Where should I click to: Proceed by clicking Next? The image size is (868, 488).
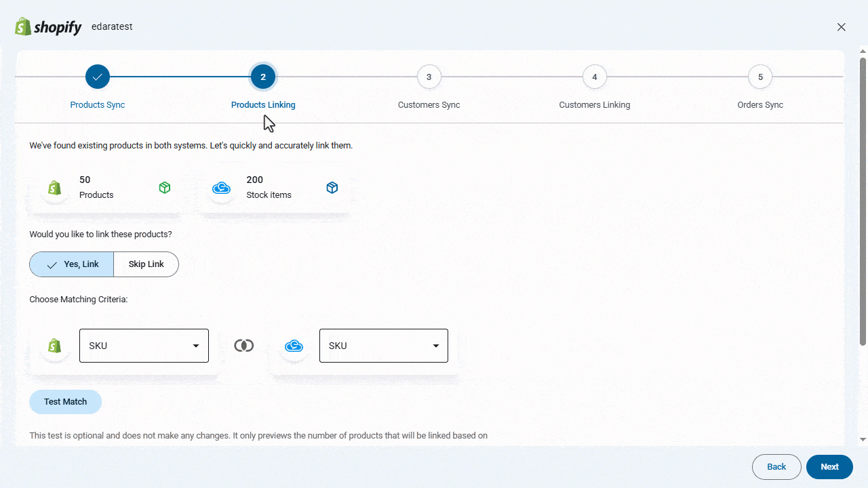[x=829, y=466]
